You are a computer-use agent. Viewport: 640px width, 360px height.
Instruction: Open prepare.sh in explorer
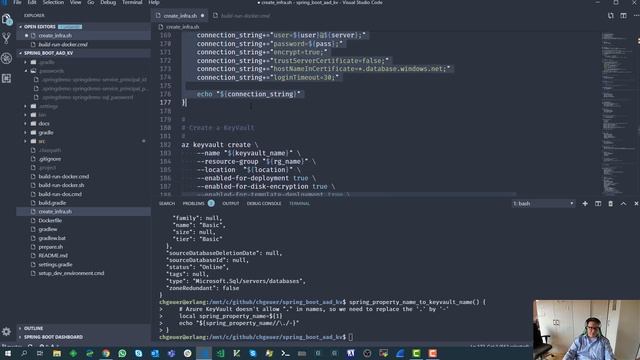coord(83,247)
